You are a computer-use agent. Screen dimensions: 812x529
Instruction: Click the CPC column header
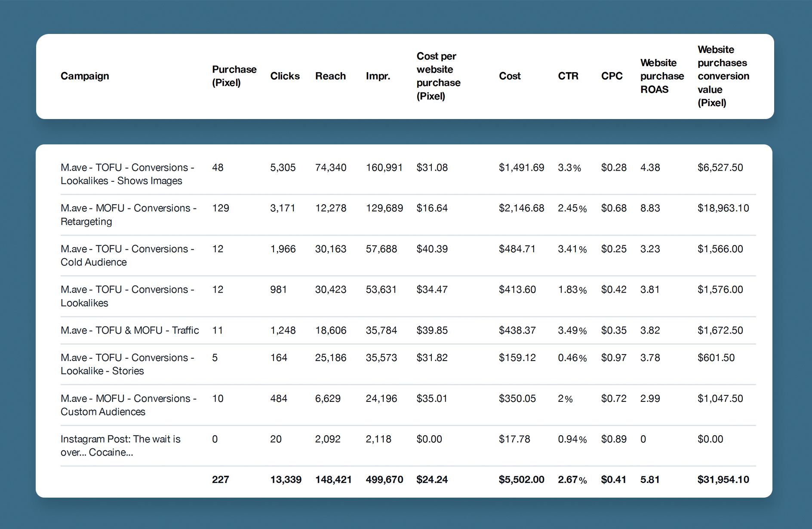click(612, 76)
